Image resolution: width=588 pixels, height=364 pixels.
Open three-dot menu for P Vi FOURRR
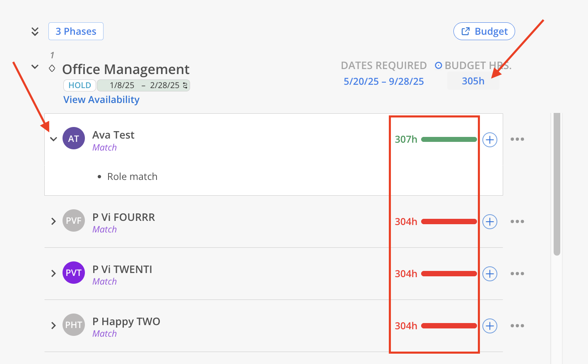(517, 222)
